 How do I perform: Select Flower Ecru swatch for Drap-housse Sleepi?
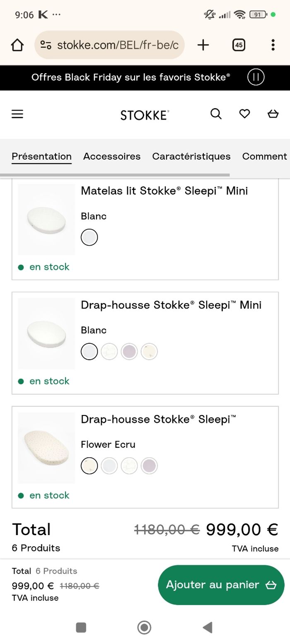click(x=89, y=466)
